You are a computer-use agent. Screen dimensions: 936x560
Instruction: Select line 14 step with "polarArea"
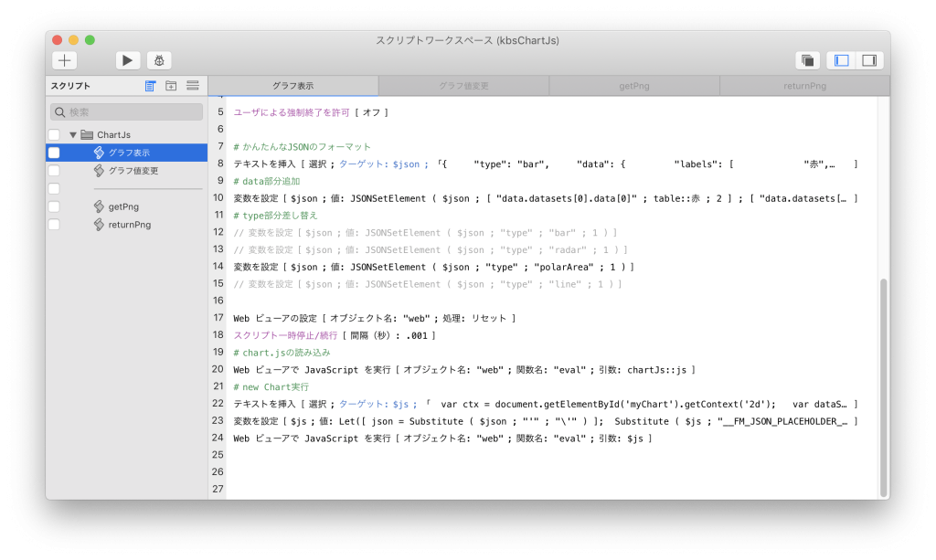tap(433, 267)
